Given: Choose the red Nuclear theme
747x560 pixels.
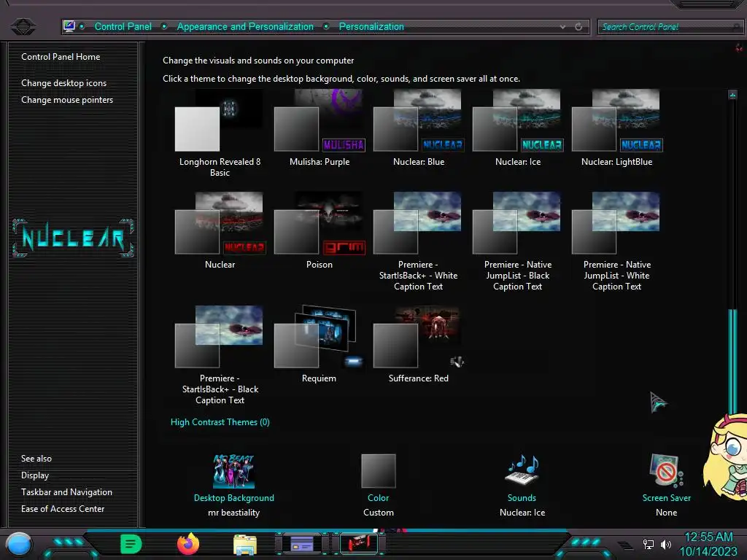Looking at the screenshot, I should click(x=220, y=231).
